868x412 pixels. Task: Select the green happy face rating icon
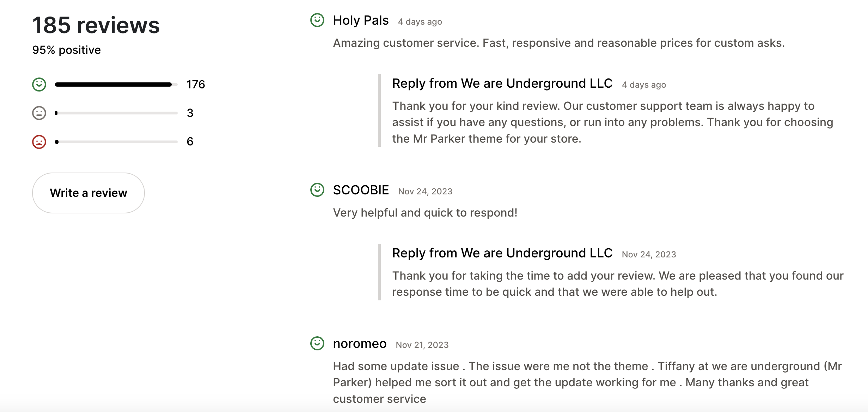(x=39, y=84)
